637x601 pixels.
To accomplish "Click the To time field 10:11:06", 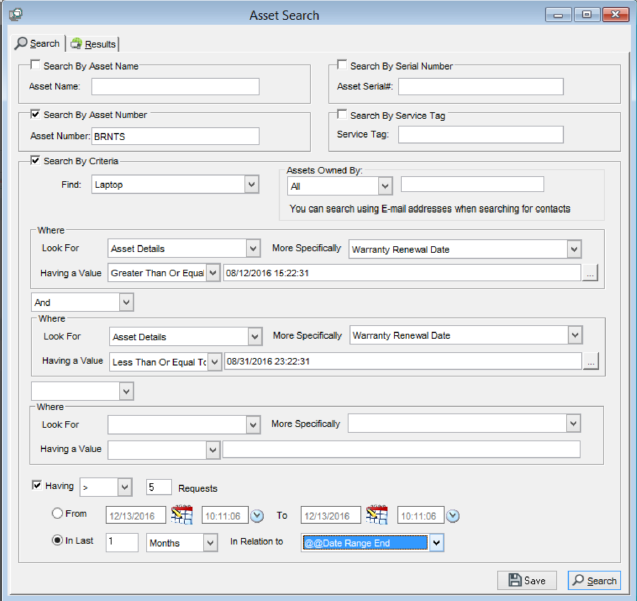I will (x=420, y=515).
